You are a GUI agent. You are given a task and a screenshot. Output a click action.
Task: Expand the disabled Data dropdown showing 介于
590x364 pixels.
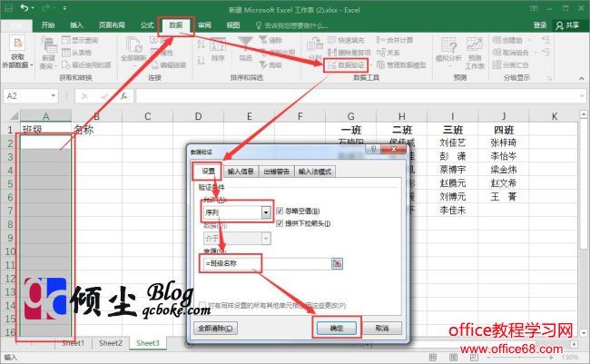(266, 238)
